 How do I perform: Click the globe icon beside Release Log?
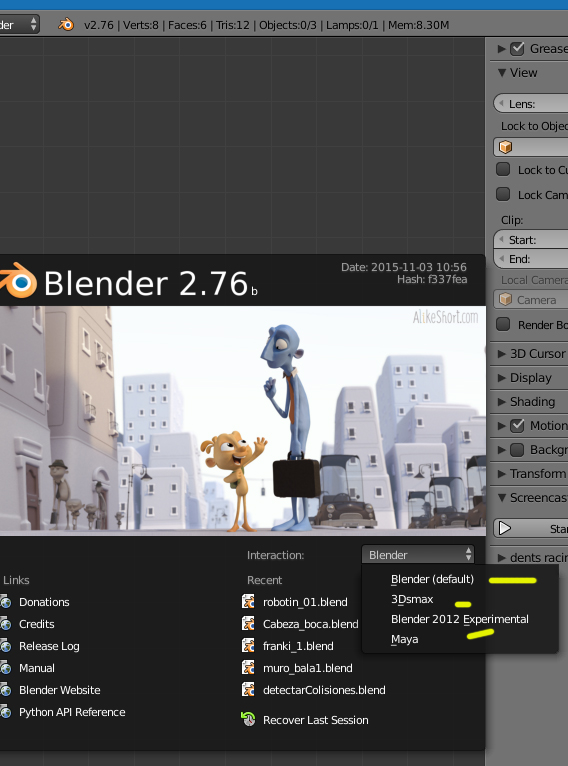[5, 646]
